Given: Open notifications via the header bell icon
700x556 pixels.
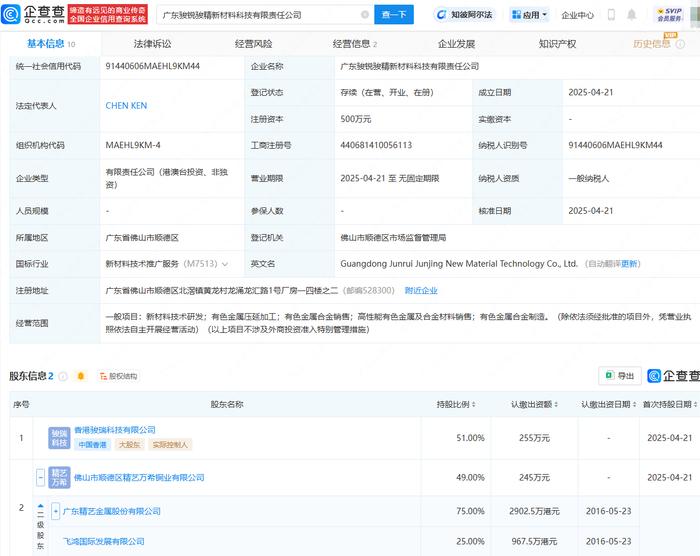Looking at the screenshot, I should (x=631, y=15).
